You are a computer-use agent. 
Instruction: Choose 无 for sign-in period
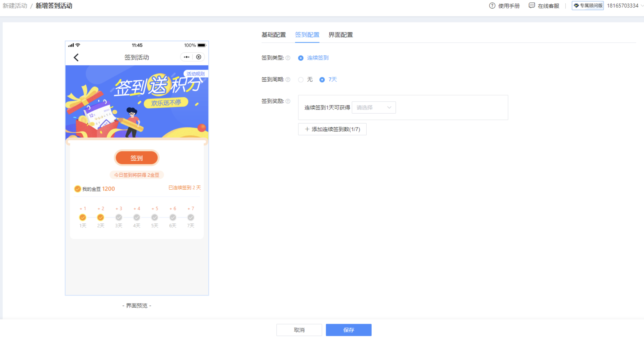click(x=301, y=80)
